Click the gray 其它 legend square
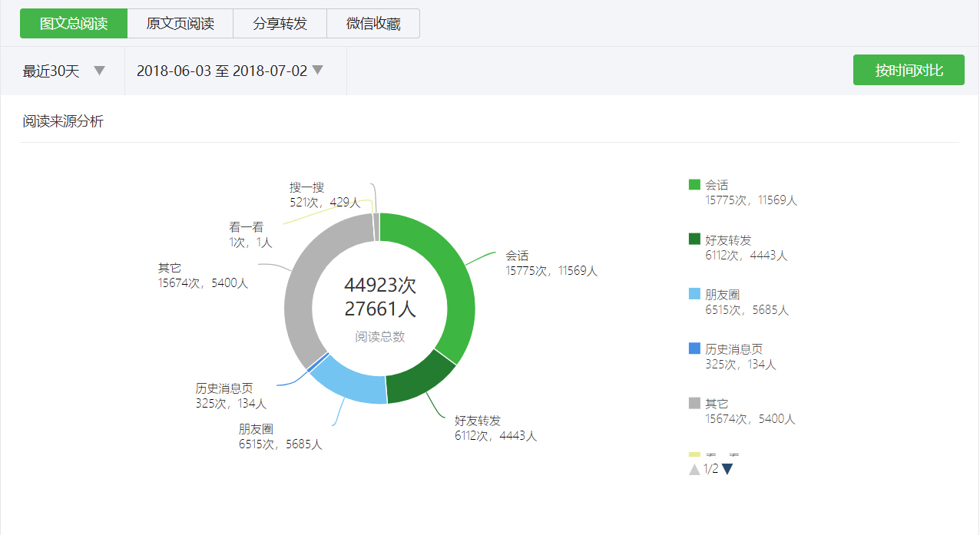 click(693, 402)
